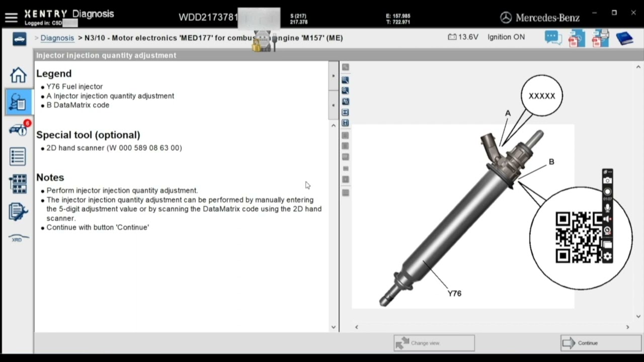Click the 'Special tool (optional)' heading
The width and height of the screenshot is (644, 362).
[x=88, y=135]
